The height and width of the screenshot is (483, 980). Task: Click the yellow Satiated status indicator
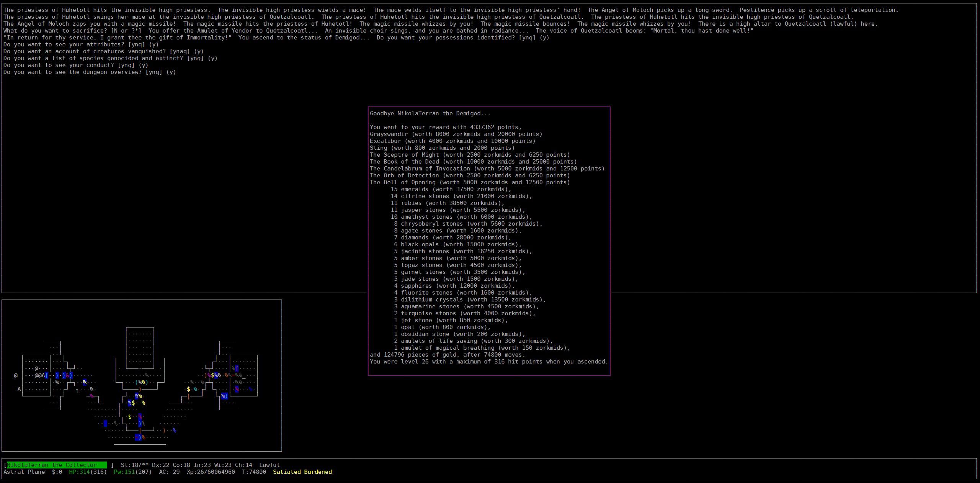287,472
